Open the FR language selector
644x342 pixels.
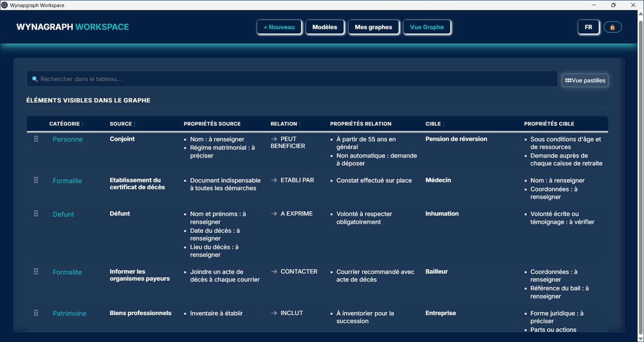click(x=588, y=27)
